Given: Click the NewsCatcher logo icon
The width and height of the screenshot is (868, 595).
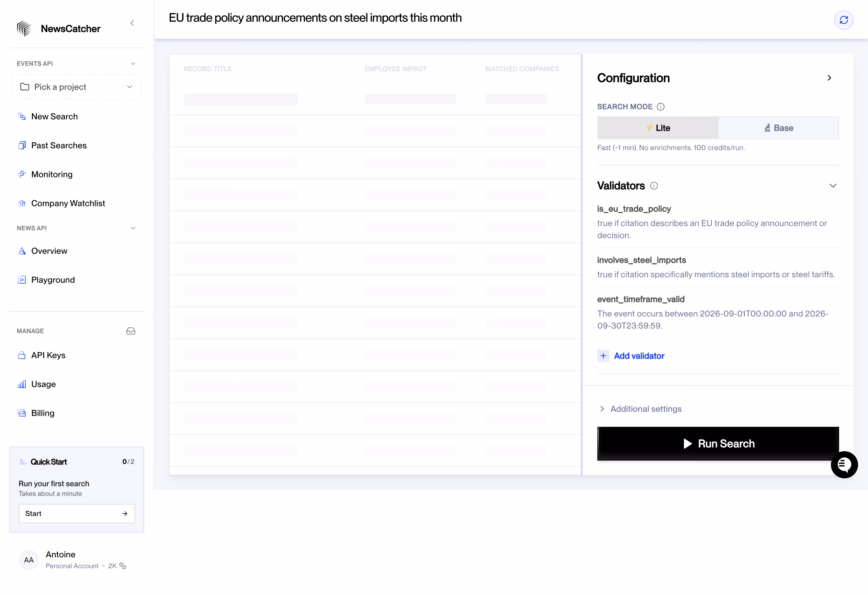Looking at the screenshot, I should (24, 28).
